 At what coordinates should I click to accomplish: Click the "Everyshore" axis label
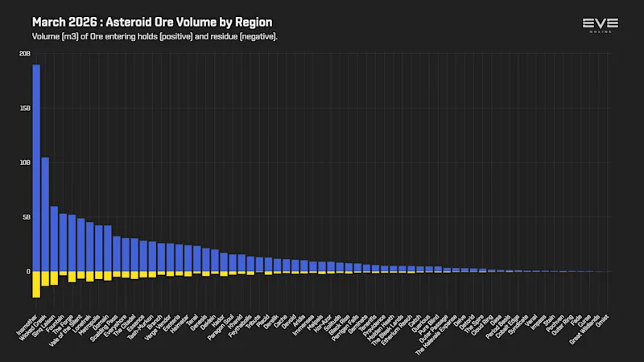(115, 326)
